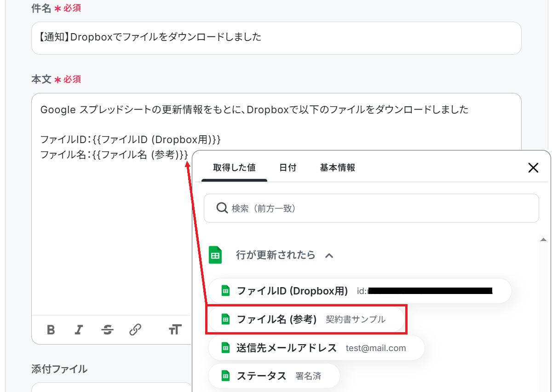Image resolution: width=552 pixels, height=392 pixels.
Task: Open the text size tool in toolbar
Action: (x=175, y=329)
